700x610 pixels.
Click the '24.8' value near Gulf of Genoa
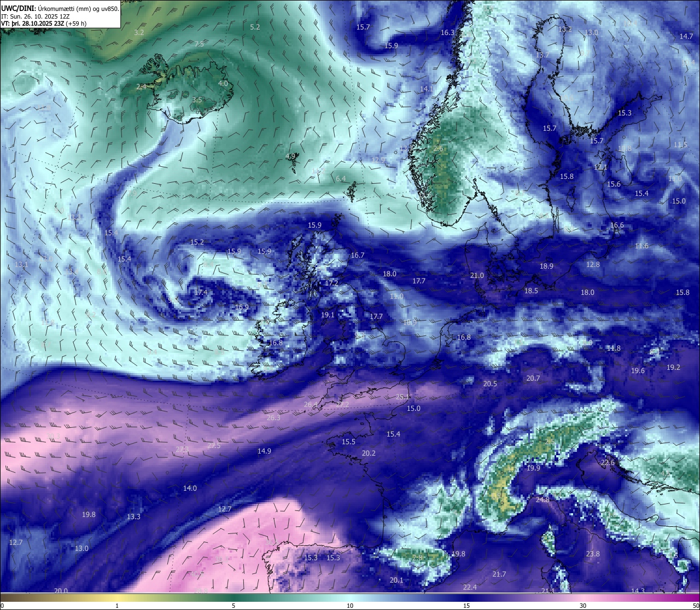(x=542, y=500)
